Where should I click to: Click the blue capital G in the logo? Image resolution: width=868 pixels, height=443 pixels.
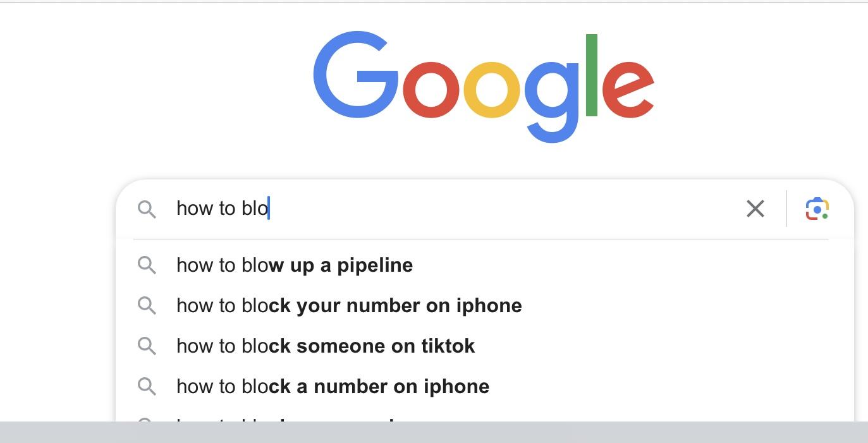coord(356,75)
